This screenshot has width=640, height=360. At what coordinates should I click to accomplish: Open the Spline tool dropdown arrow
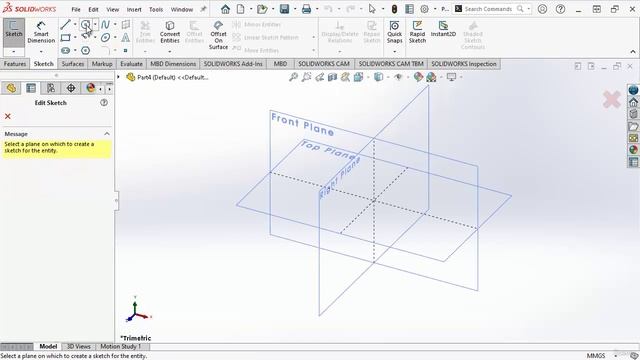pos(115,24)
